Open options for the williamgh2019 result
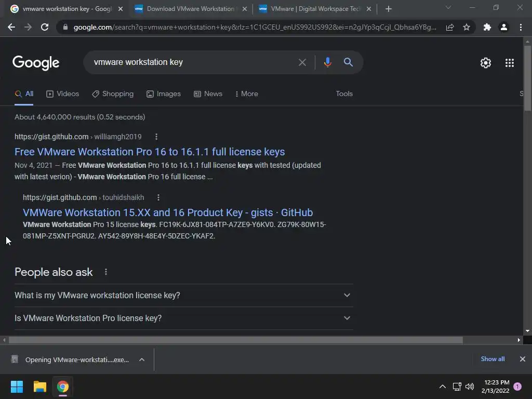This screenshot has height=399, width=532. (x=156, y=137)
